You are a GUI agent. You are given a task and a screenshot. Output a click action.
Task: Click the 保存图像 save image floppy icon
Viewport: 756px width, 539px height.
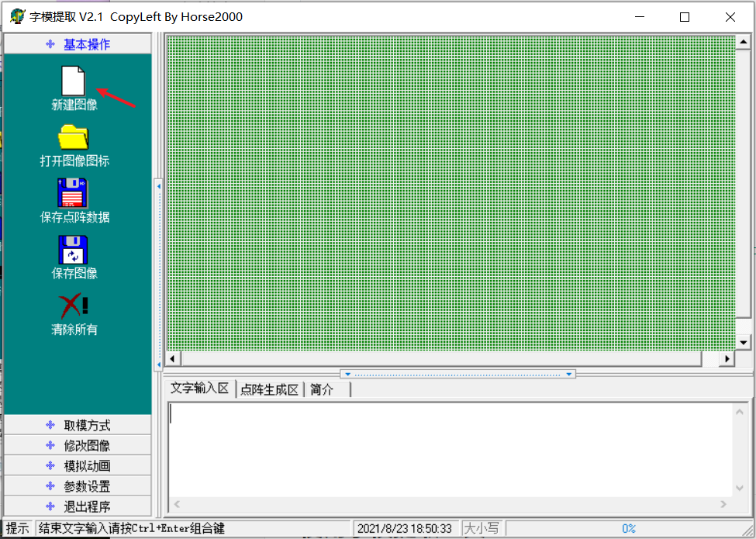pos(73,249)
